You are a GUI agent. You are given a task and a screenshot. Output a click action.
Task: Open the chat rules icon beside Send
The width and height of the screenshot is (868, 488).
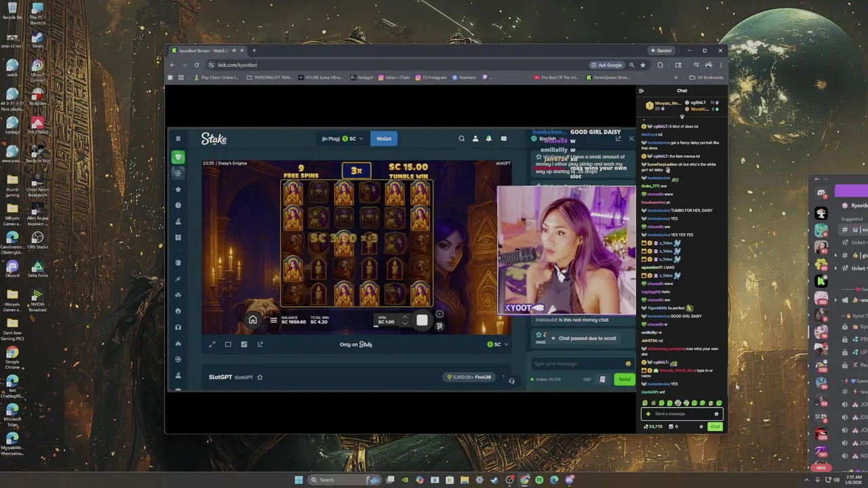602,380
